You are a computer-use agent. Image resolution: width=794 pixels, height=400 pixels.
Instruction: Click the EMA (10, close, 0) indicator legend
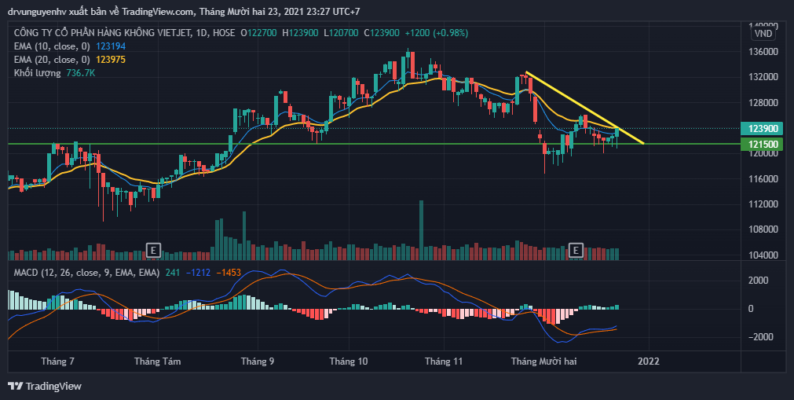pyautogui.click(x=52, y=46)
